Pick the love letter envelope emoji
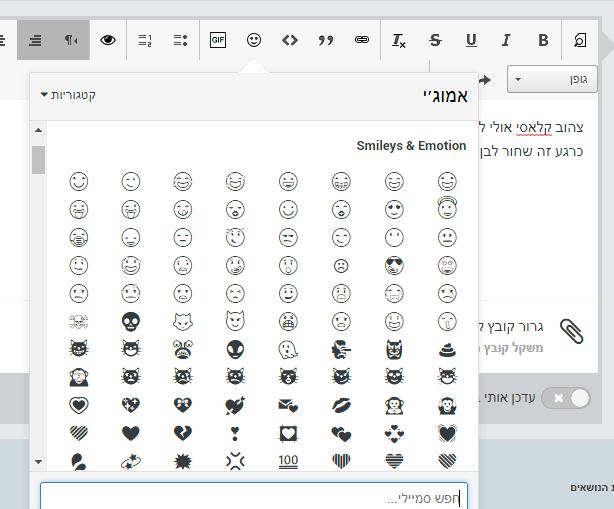Screen dimensions: 614x509 pyautogui.click(x=288, y=406)
